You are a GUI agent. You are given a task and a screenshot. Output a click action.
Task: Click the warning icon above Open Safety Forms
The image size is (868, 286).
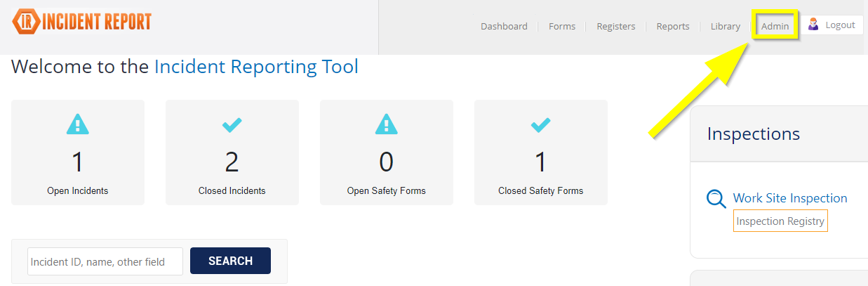[387, 125]
